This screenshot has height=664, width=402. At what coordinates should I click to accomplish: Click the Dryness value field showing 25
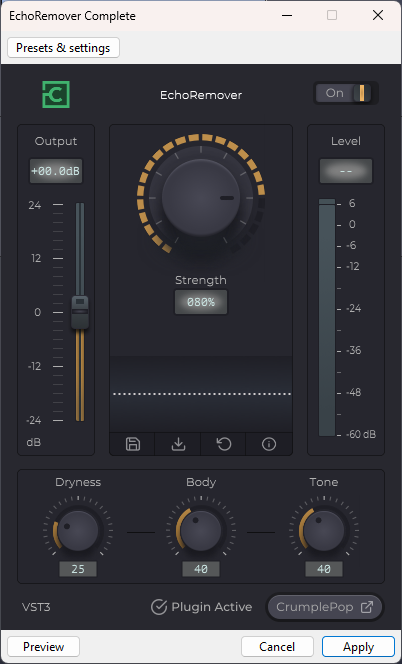point(78,569)
